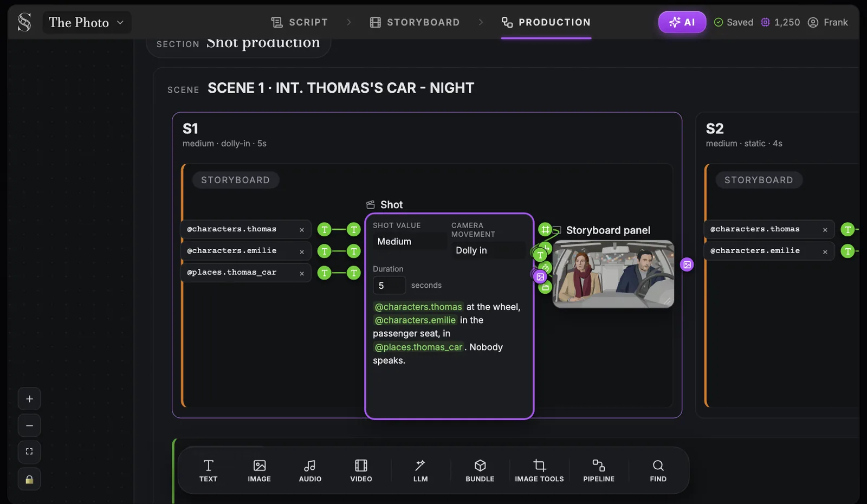
Task: Click green frame-grid port beside Storyboard panel title
Action: pos(545,229)
